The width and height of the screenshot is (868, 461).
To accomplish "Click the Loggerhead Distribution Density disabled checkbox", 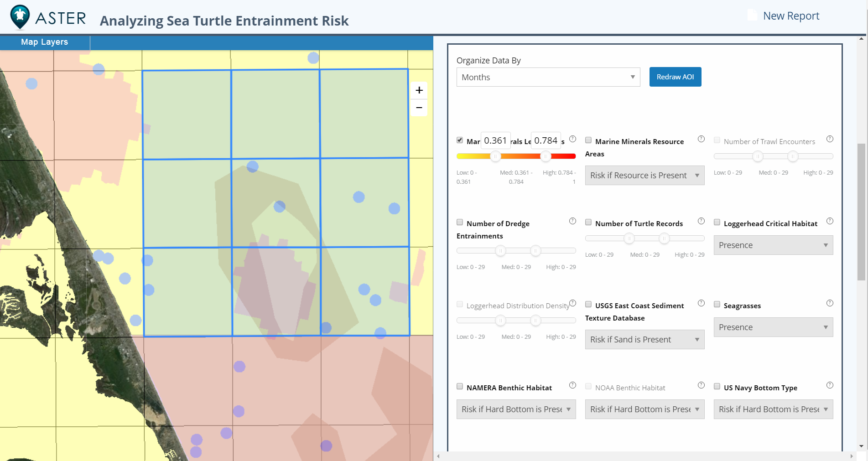I will [x=460, y=305].
